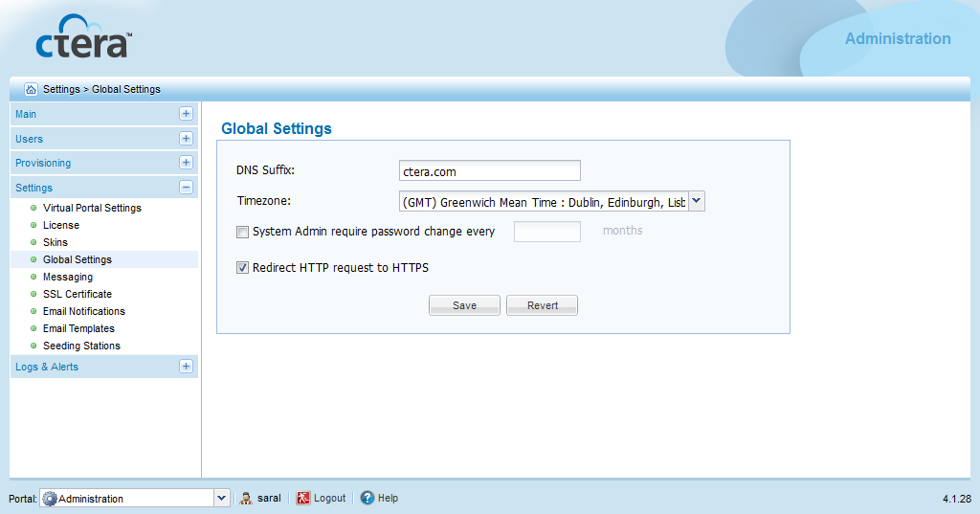This screenshot has width=980, height=514.
Task: Click the Timezone selection text field
Action: (x=544, y=201)
